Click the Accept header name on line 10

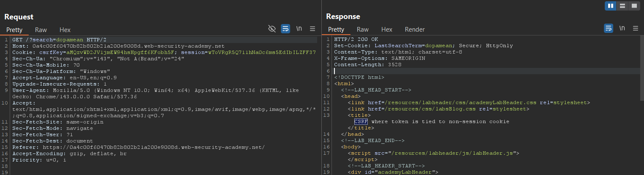pyautogui.click(x=24, y=103)
